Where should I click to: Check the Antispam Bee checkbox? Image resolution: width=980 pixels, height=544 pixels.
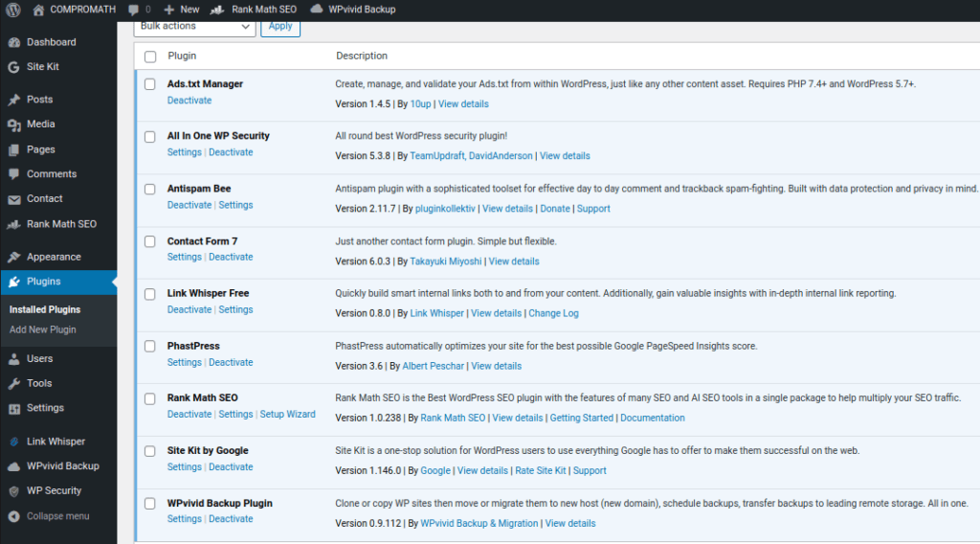coord(150,189)
